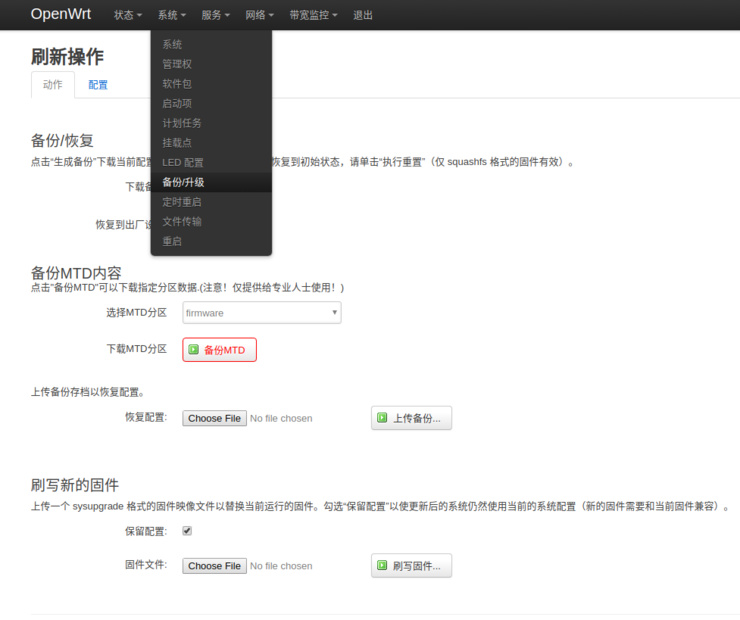Switch to the 动作 tab
This screenshot has width=740, height=620.
pos(53,84)
